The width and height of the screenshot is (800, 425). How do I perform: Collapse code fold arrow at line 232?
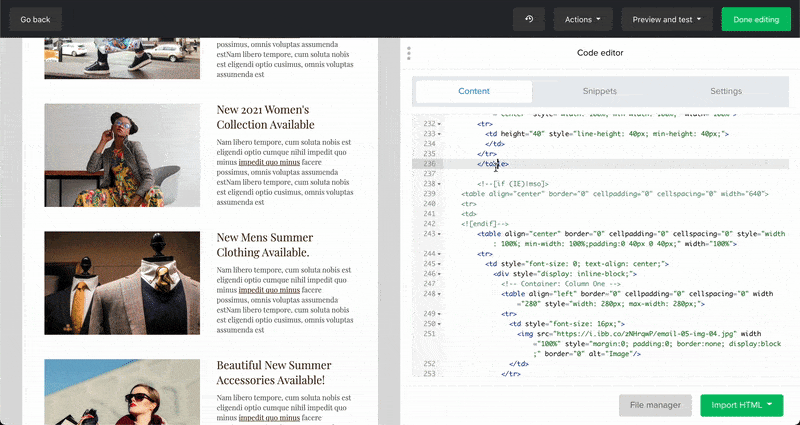(439, 124)
